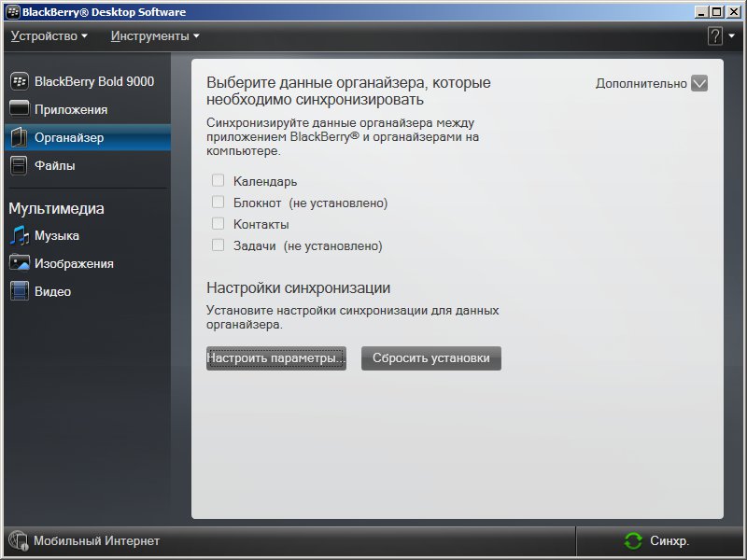The width and height of the screenshot is (747, 560).
Task: Enable the Календарь checkbox
Action: coord(218,180)
